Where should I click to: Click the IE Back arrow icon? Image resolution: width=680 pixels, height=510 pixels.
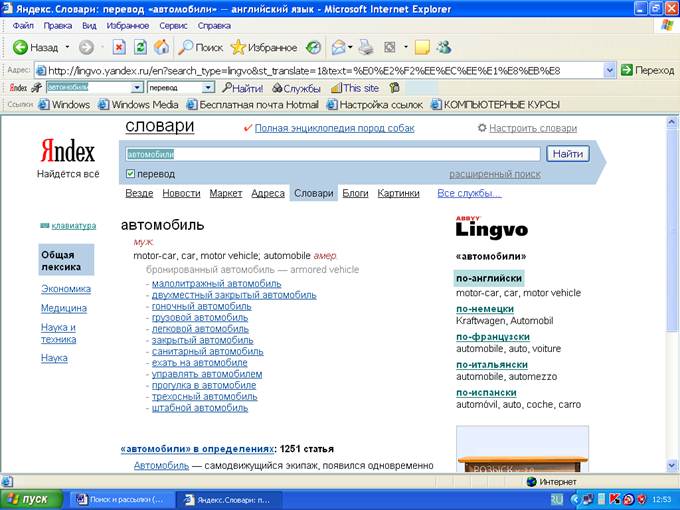(20, 47)
